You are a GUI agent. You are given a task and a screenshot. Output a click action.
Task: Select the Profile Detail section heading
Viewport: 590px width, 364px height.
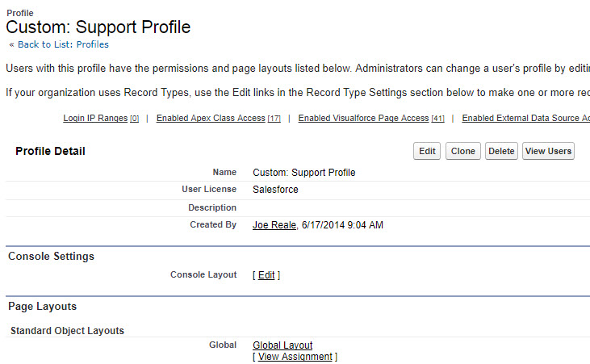click(x=50, y=151)
